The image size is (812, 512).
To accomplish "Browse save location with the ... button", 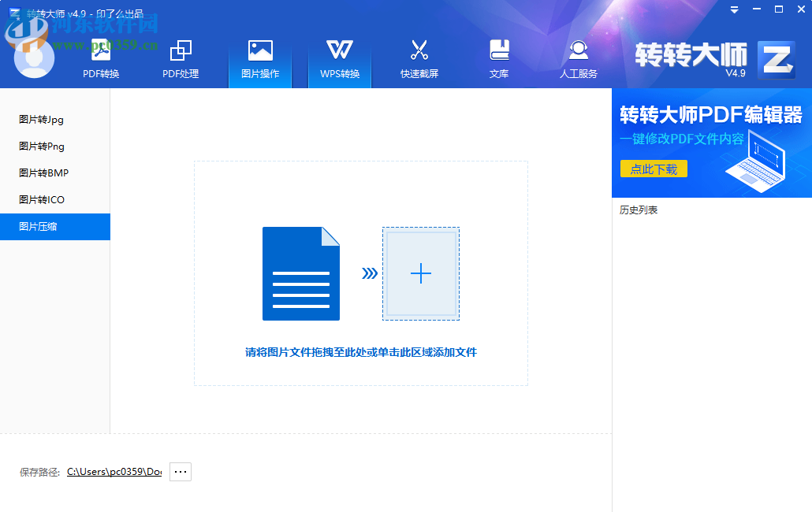I will (180, 471).
